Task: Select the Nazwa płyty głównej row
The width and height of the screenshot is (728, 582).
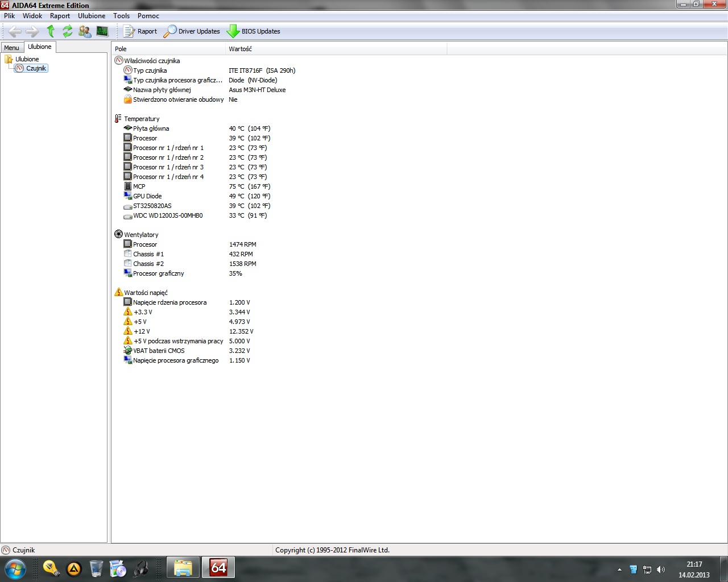Action: [205, 90]
